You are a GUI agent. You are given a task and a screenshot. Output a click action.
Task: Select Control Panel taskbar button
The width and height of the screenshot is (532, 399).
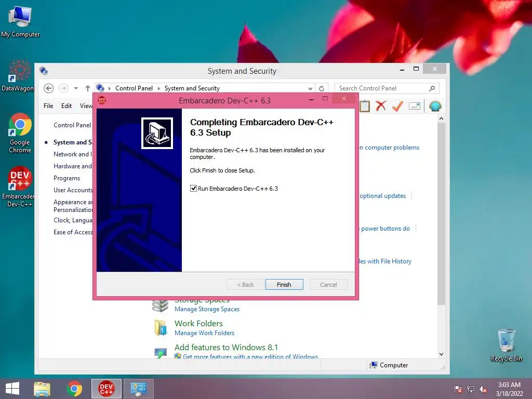coord(138,389)
